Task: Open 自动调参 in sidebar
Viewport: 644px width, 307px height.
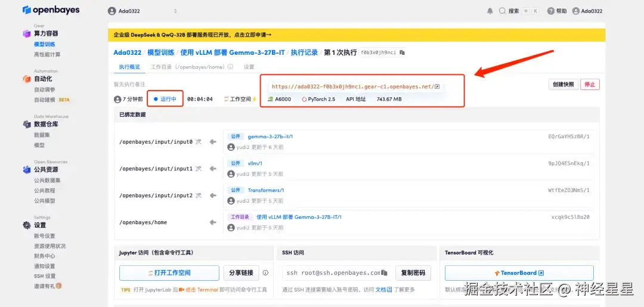Action: pyautogui.click(x=44, y=89)
